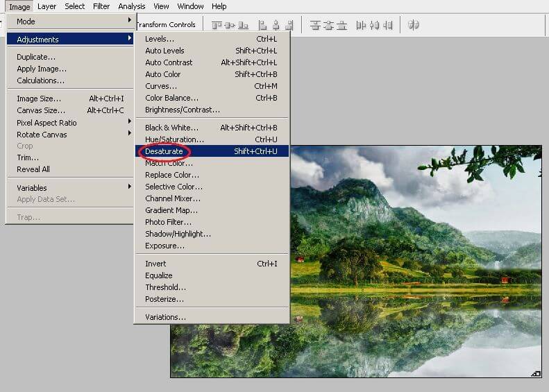Open the Analysis menu
549x392 pixels.
coord(132,6)
